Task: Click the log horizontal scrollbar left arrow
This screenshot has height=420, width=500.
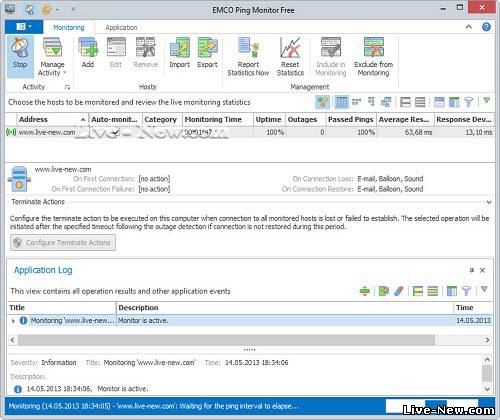Action: (13, 340)
